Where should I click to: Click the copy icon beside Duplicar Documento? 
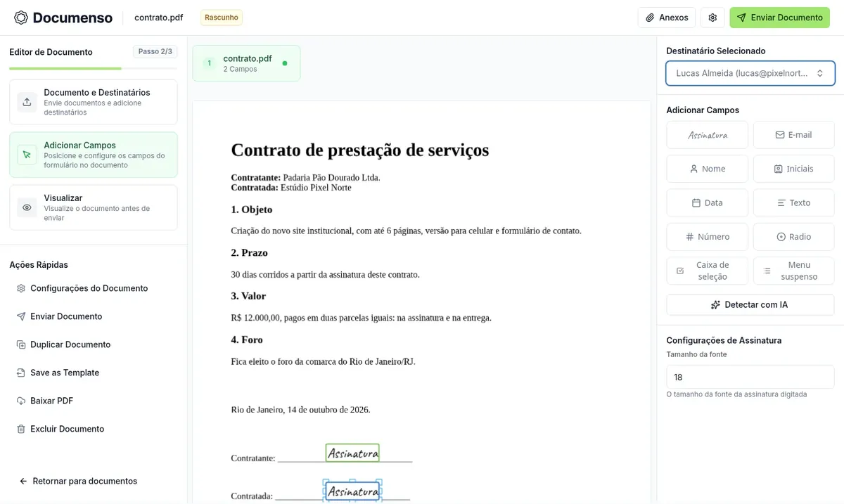[x=21, y=344]
